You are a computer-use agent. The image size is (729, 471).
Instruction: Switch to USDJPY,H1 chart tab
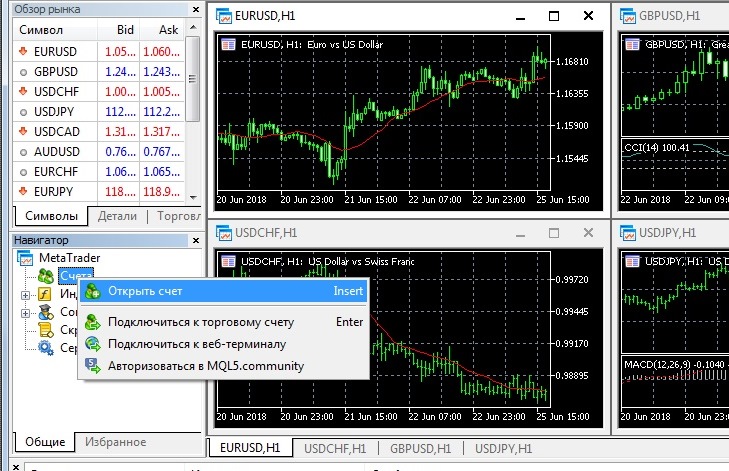pyautogui.click(x=503, y=449)
